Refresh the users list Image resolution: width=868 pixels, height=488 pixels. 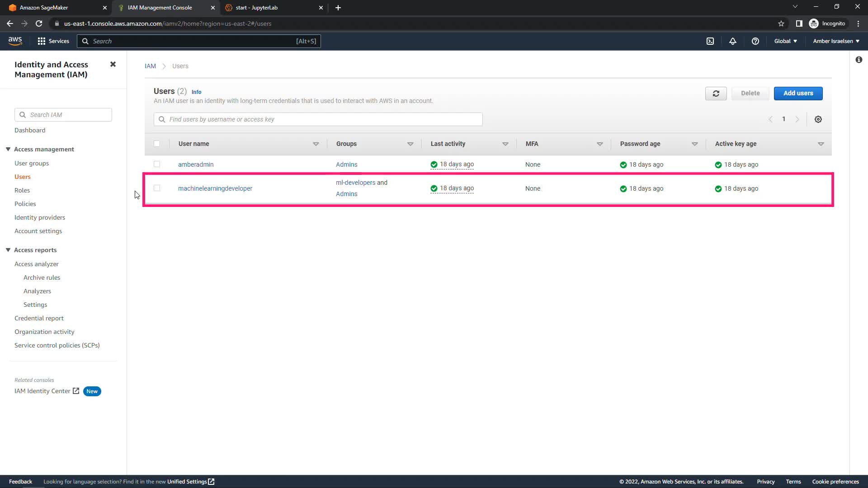[716, 94]
